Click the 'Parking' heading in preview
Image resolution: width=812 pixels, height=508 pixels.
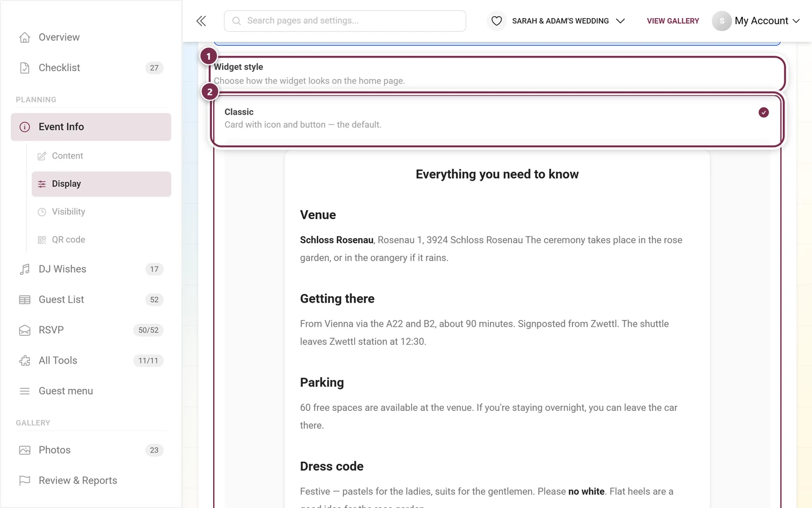click(x=322, y=383)
